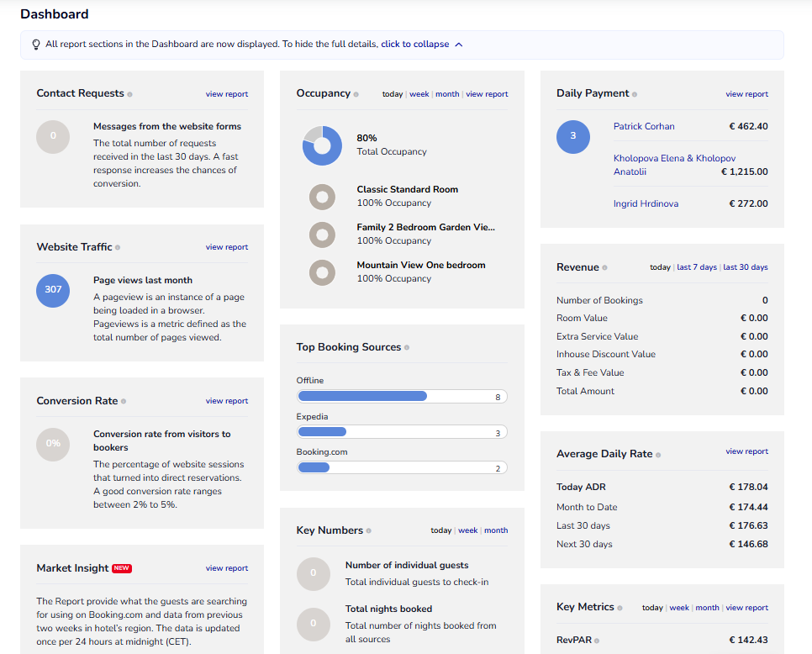The width and height of the screenshot is (812, 654).
Task: Click the info dot next to Daily Payment
Action: coord(635,95)
